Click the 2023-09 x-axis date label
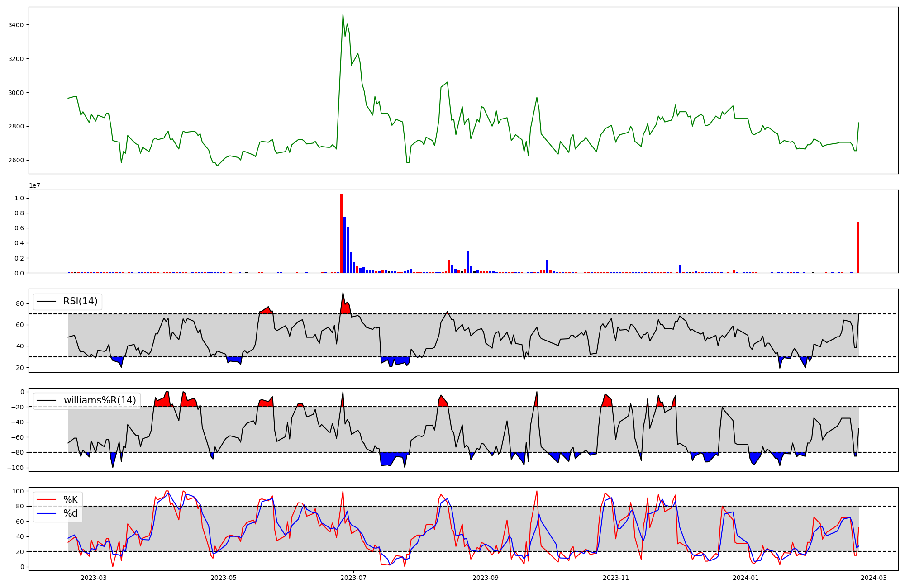Image resolution: width=905 pixels, height=588 pixels. [x=486, y=578]
